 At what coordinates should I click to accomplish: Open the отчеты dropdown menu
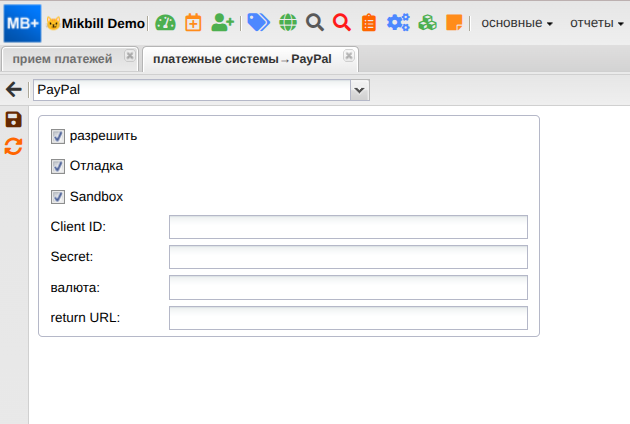597,23
